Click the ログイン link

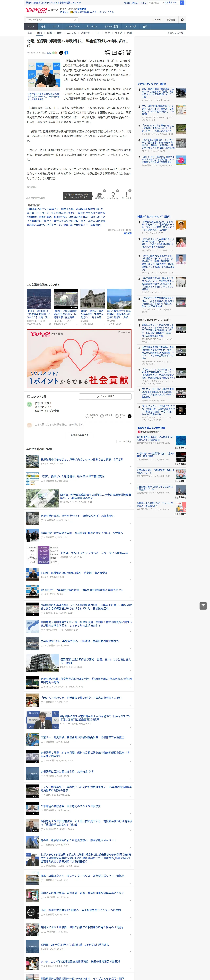64,12
